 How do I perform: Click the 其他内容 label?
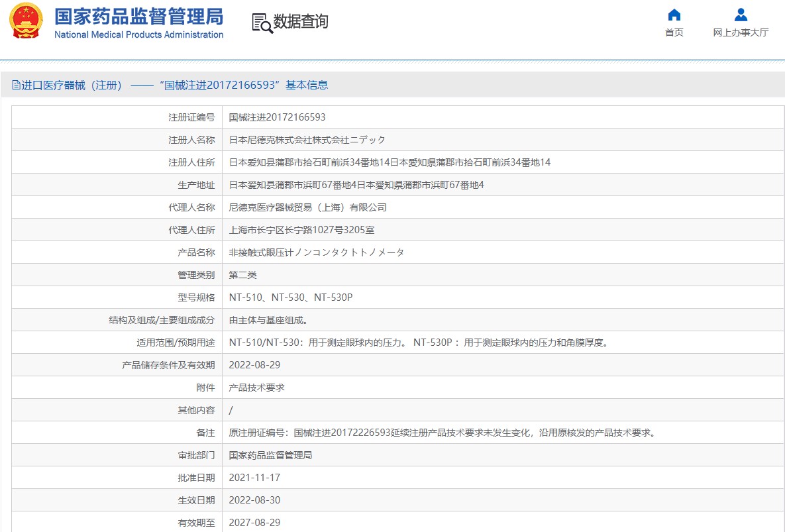(196, 410)
